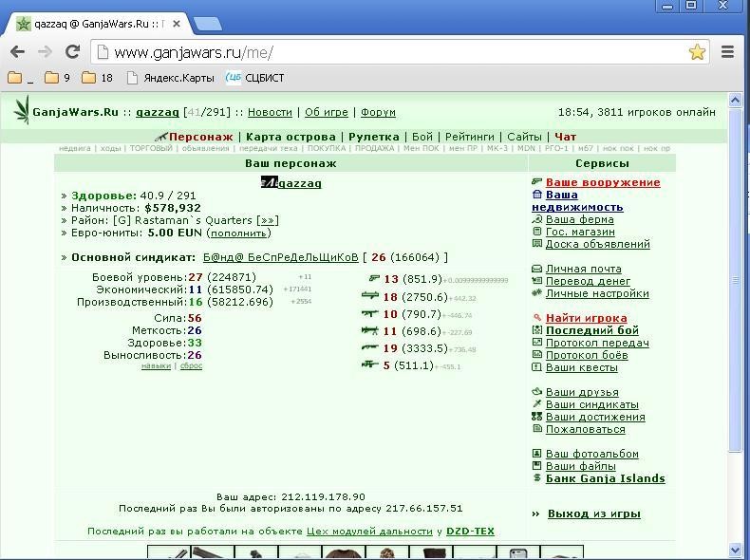Image resolution: width=750 pixels, height=560 pixels.
Task: Open Ваши файлы
Action: point(581,466)
